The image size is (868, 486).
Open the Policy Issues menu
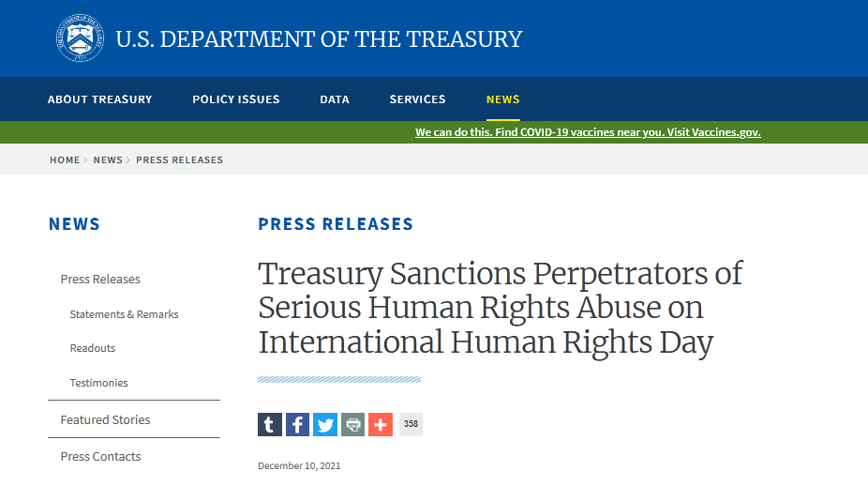236,99
